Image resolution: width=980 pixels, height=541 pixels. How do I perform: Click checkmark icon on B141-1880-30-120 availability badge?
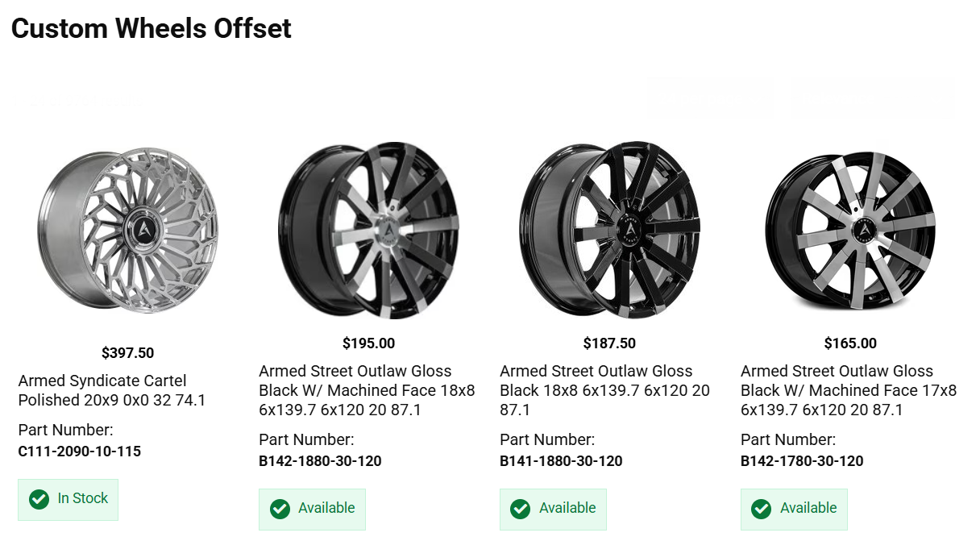point(521,509)
